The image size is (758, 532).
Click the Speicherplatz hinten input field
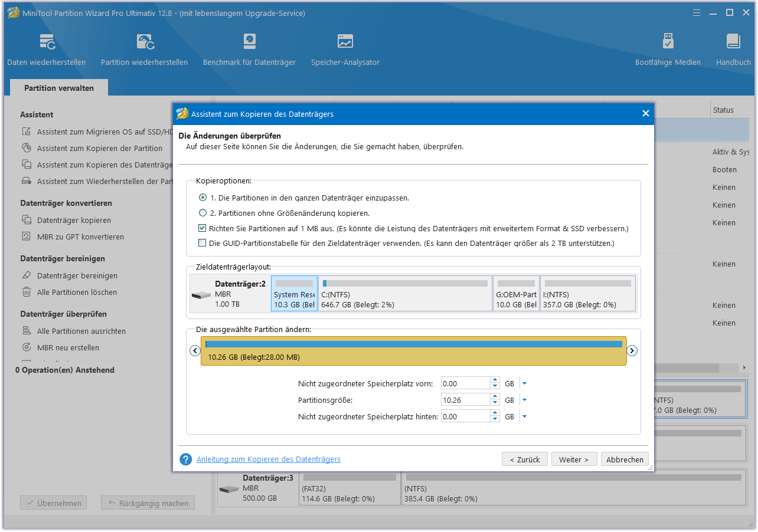point(466,416)
